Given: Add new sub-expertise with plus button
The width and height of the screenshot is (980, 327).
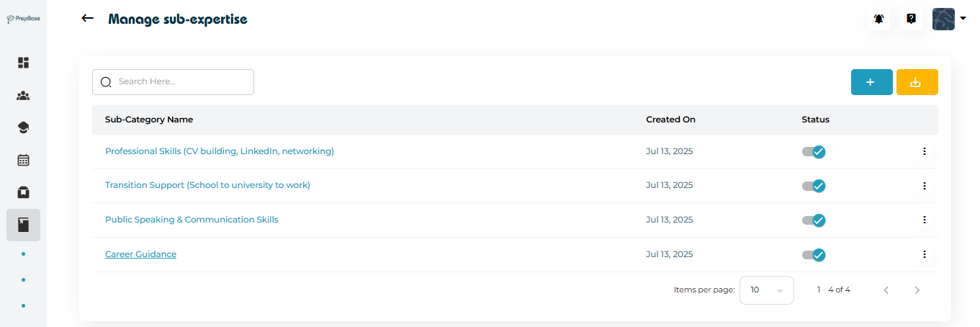Looking at the screenshot, I should (x=871, y=82).
